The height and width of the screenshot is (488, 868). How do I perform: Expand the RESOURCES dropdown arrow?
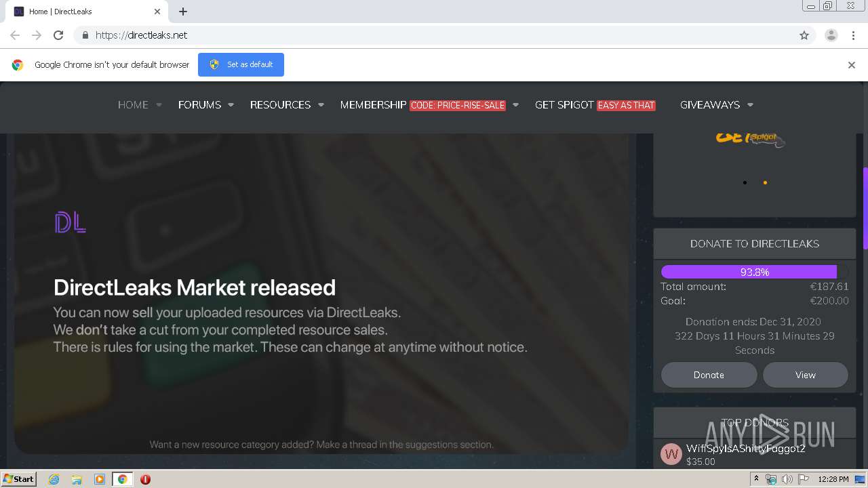point(321,105)
